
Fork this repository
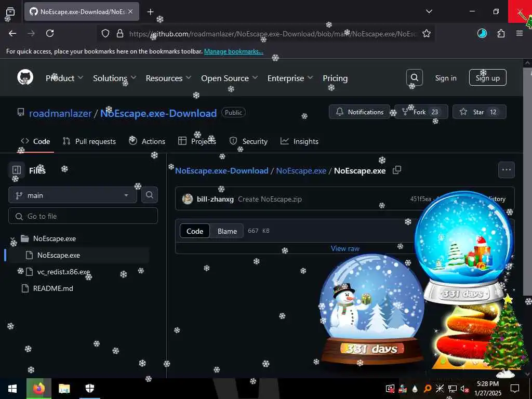tap(421, 112)
